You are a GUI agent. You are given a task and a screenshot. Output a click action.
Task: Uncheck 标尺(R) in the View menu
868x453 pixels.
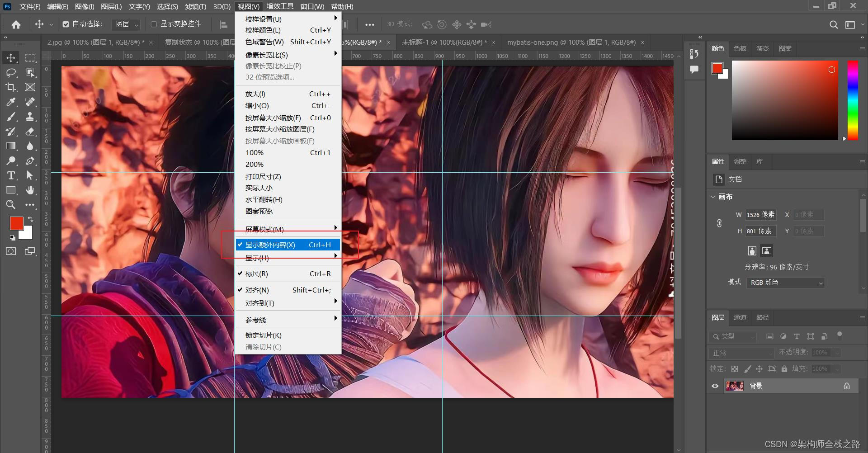click(288, 274)
